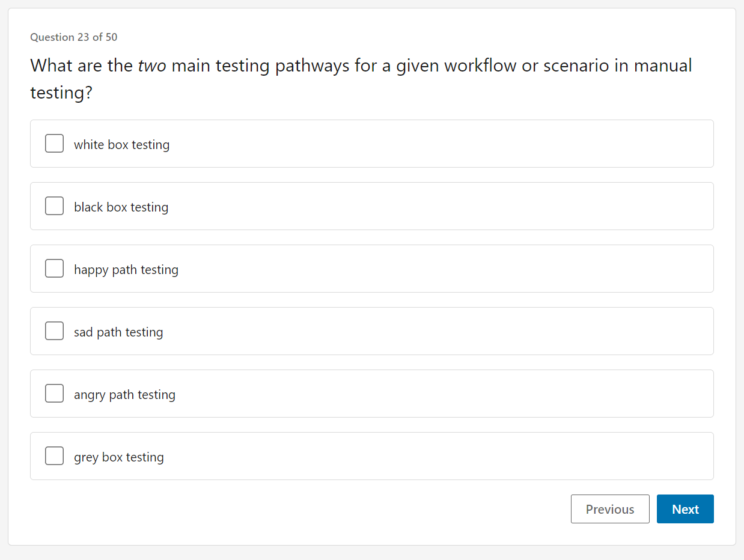Check the happy path testing checkbox

(x=54, y=268)
